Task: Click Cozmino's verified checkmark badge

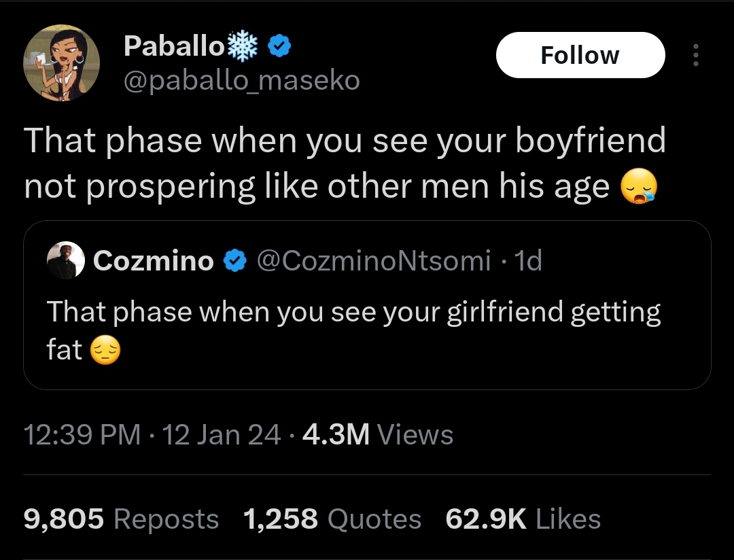Action: click(235, 261)
